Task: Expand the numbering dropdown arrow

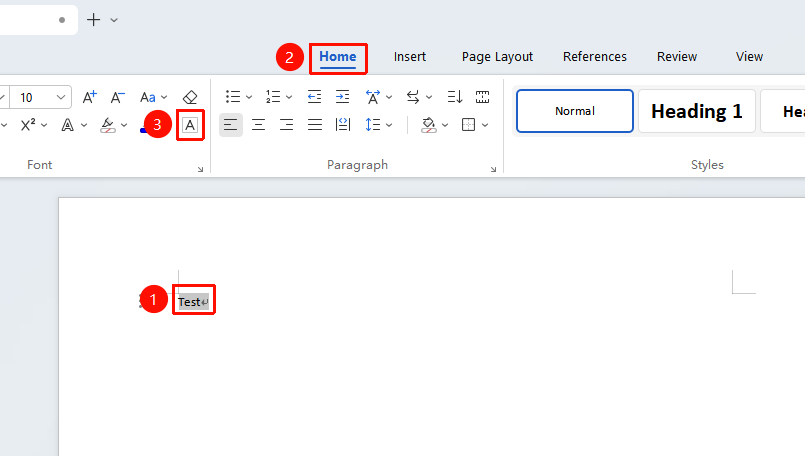Action: pos(289,97)
